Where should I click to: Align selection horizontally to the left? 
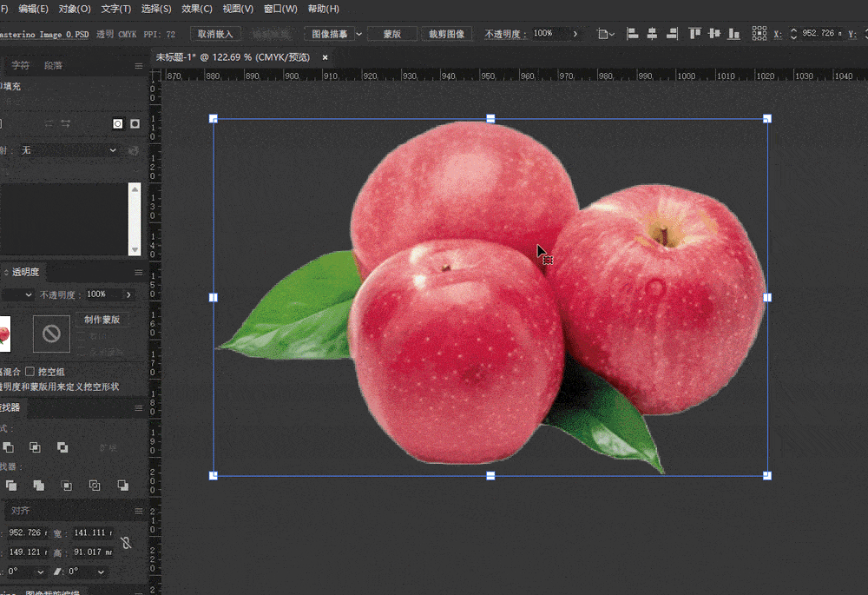coord(632,34)
